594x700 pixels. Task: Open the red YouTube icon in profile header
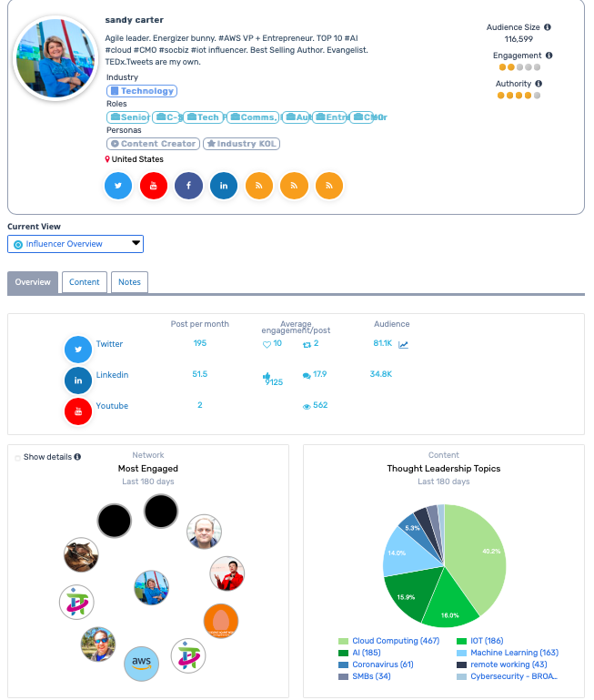click(x=154, y=186)
